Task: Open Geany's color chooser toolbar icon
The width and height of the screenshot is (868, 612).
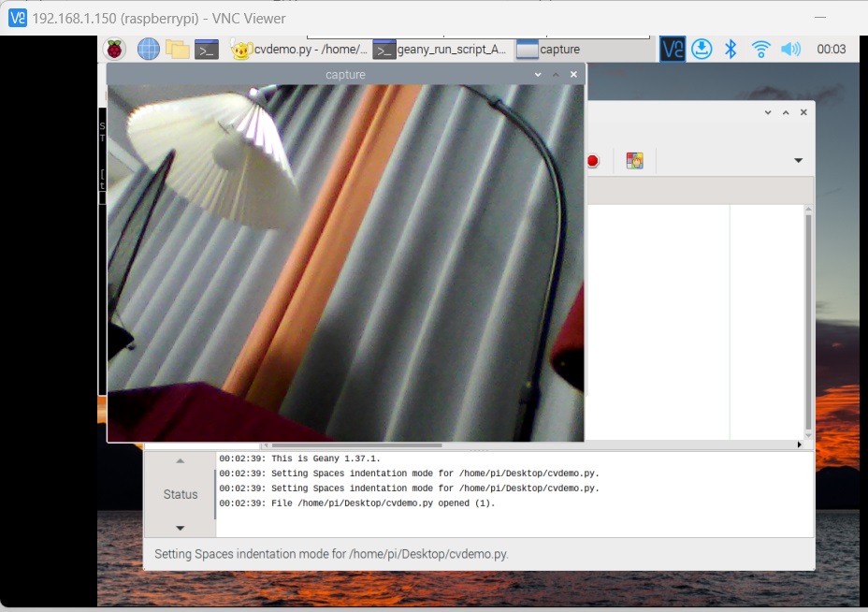Action: coord(635,161)
